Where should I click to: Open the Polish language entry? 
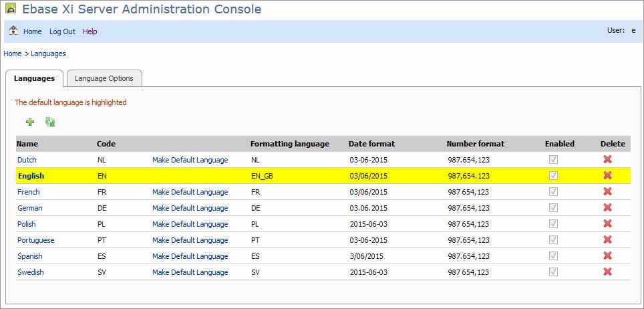point(27,224)
